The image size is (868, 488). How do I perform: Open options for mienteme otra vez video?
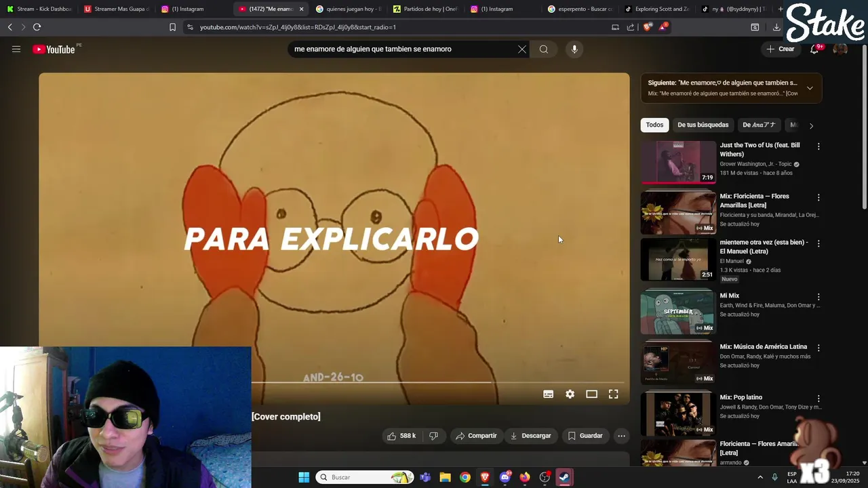[x=818, y=243]
